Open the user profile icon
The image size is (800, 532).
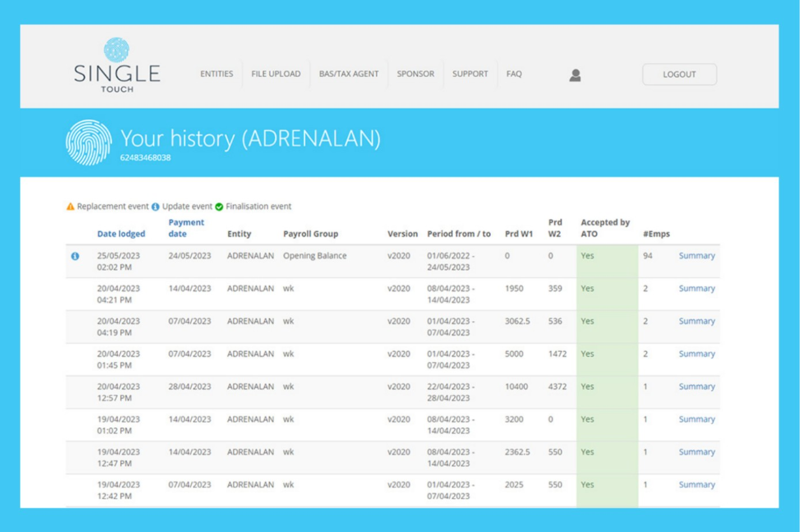tap(575, 75)
